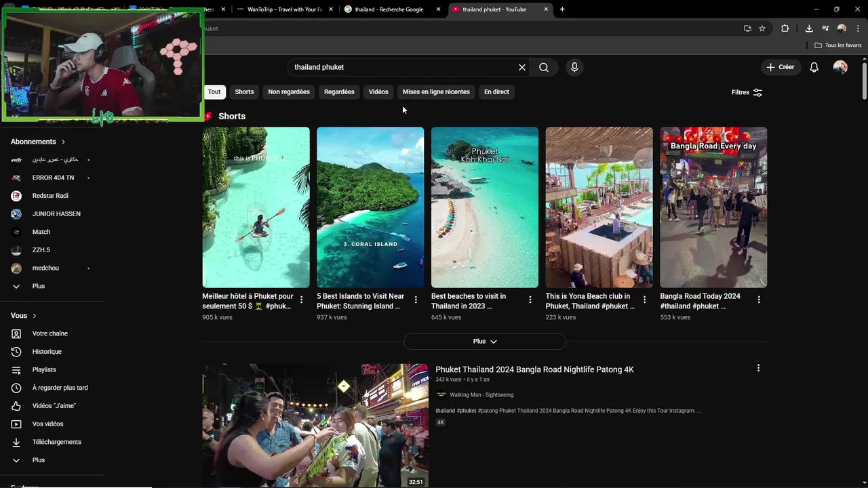The height and width of the screenshot is (488, 868).
Task: Open browser downloads icon
Action: (x=809, y=28)
